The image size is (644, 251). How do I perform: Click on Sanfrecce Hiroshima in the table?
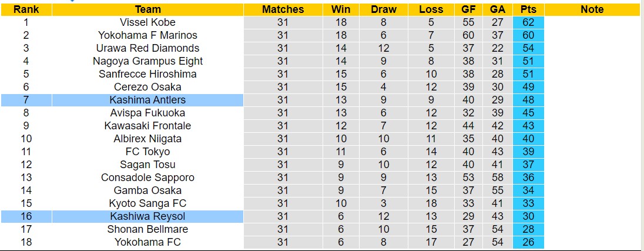(147, 74)
